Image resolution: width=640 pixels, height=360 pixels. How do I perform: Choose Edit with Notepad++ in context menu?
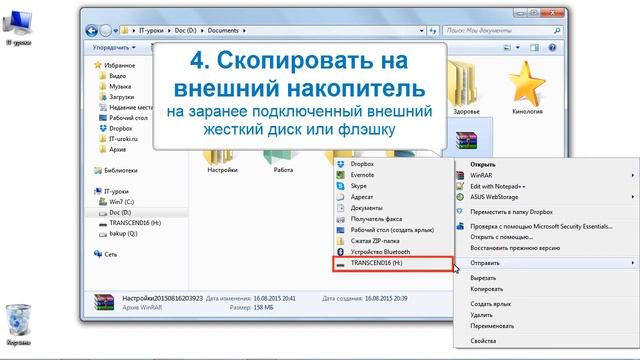click(547, 187)
